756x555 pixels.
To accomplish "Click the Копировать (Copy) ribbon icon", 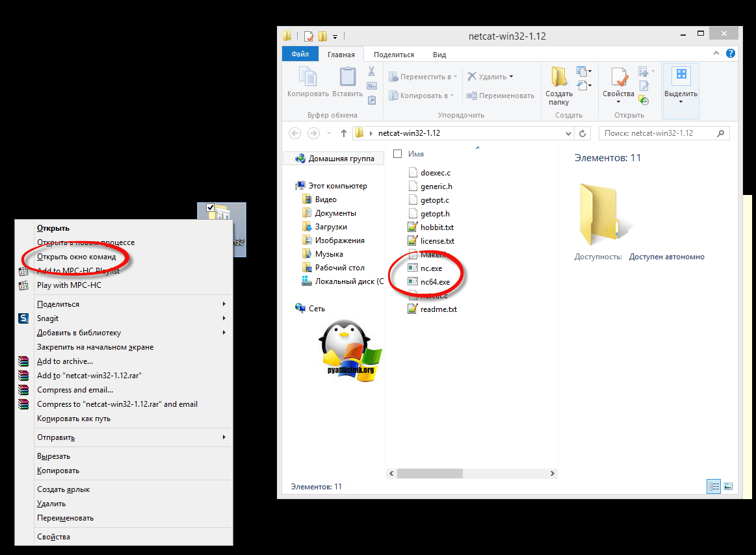I will click(x=307, y=77).
